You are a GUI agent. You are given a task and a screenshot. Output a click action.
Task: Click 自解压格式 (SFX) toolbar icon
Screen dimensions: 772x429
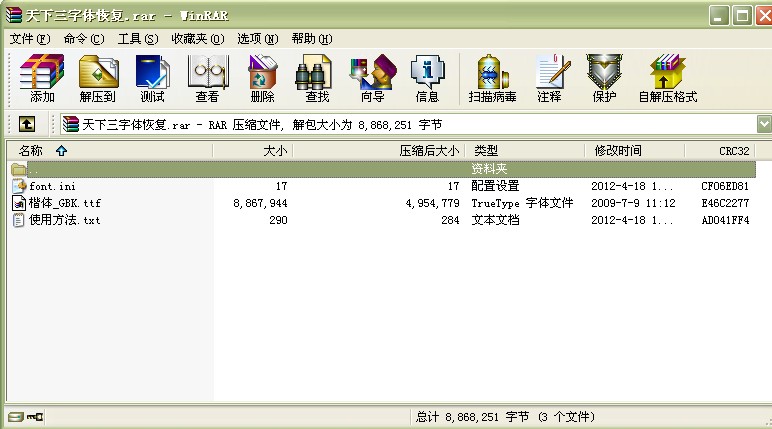[668, 78]
